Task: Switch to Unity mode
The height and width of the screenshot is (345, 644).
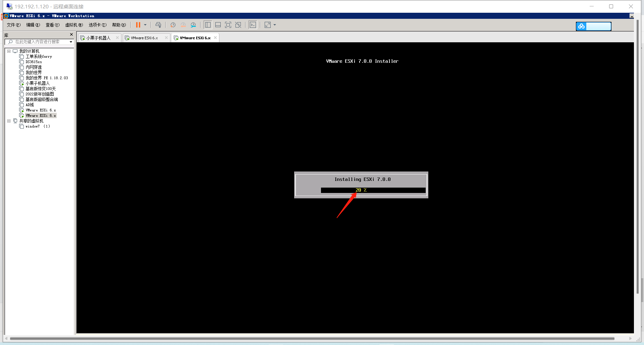Action: click(x=238, y=25)
